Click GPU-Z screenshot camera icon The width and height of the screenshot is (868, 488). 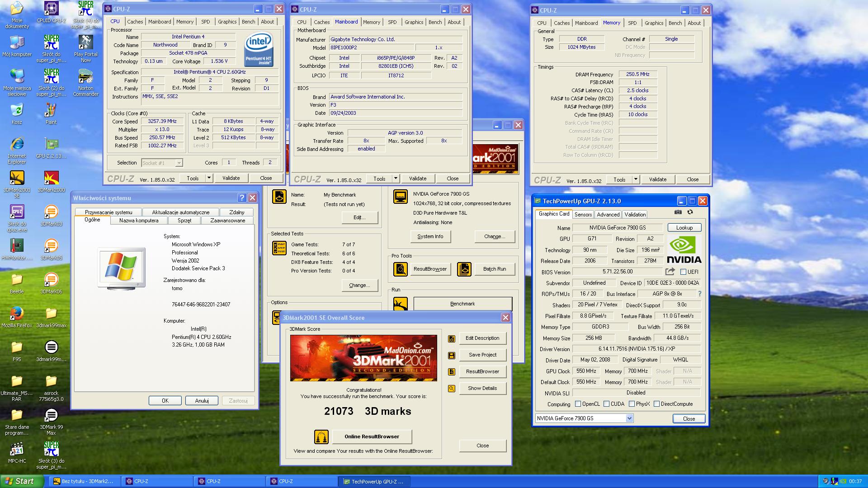pyautogui.click(x=678, y=212)
